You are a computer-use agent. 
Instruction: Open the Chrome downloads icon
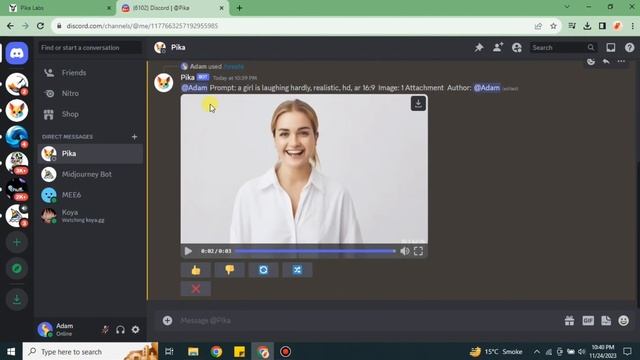click(587, 26)
